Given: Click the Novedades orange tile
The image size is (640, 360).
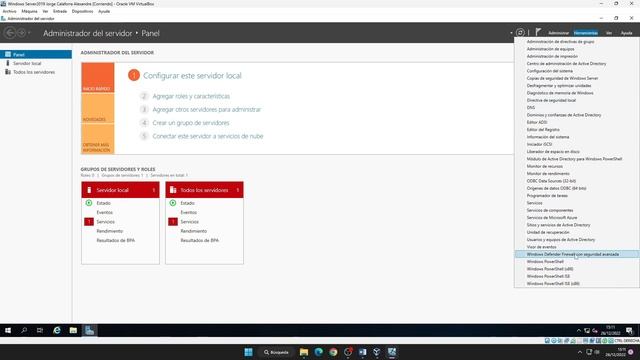Looking at the screenshot, I should pos(98,108).
